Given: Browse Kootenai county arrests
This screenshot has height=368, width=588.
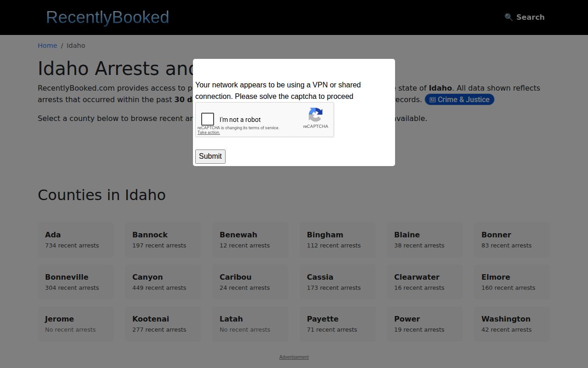Looking at the screenshot, I should point(163,324).
